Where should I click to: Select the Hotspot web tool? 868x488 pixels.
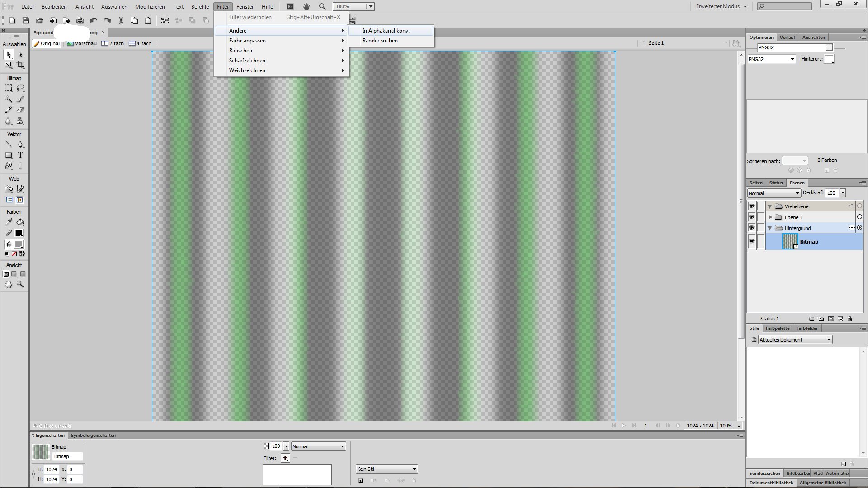[x=9, y=189]
